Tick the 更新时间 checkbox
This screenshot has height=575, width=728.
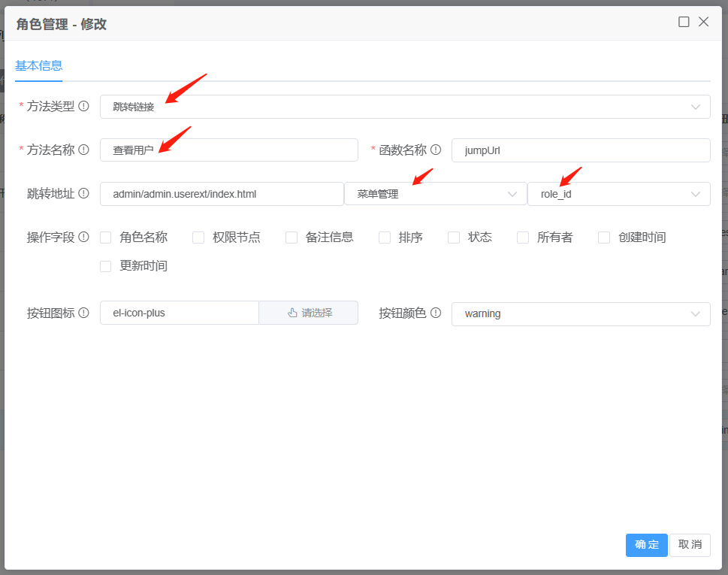coord(106,266)
